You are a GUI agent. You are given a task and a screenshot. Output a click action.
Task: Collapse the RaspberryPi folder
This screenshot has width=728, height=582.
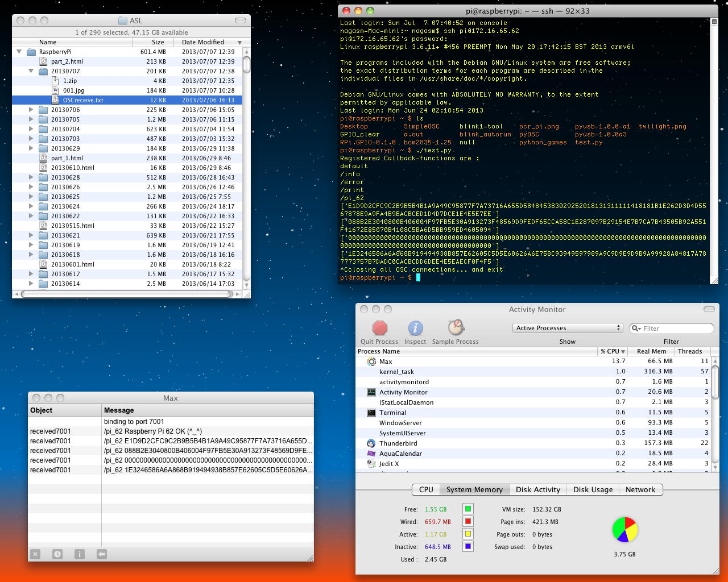tap(19, 52)
